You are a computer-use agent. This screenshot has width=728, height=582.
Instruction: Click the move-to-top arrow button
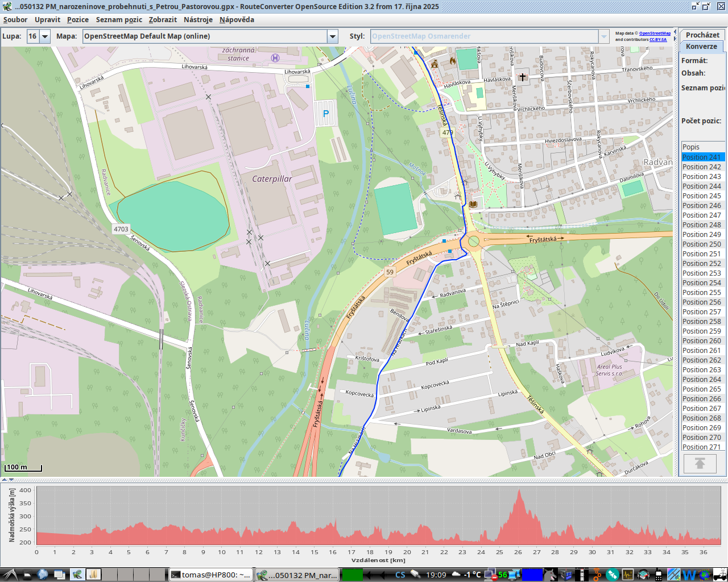(700, 464)
